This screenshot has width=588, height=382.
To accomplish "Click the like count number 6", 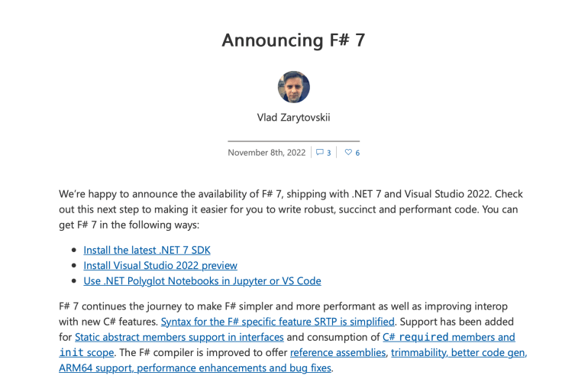I will [357, 153].
